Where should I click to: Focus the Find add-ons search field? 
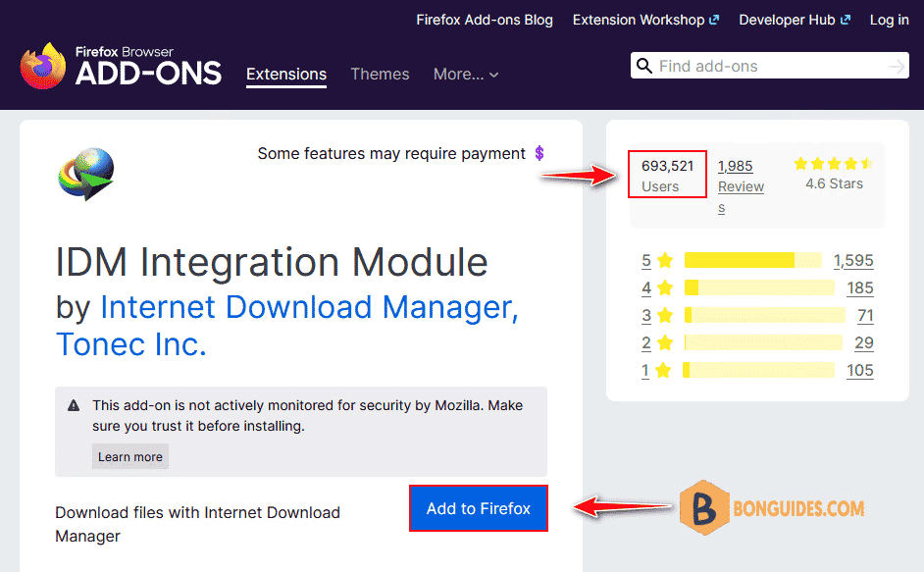tap(770, 66)
